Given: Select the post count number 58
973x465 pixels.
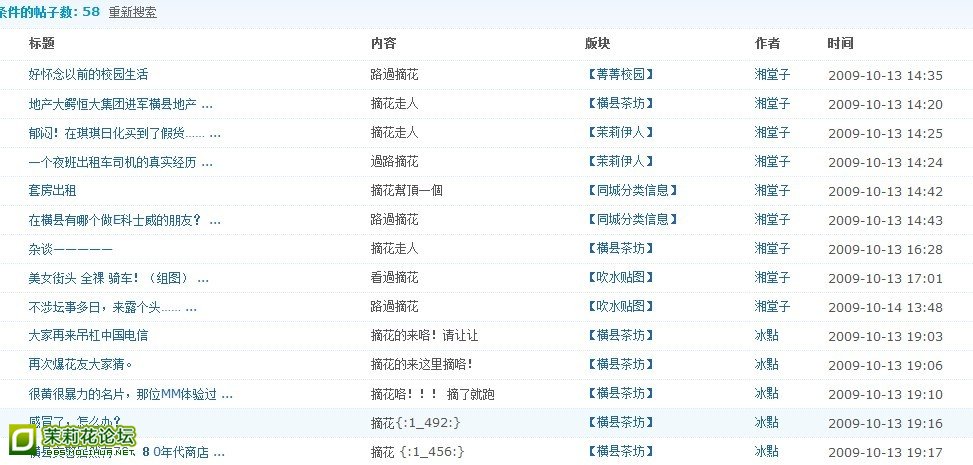Looking at the screenshot, I should click(91, 11).
